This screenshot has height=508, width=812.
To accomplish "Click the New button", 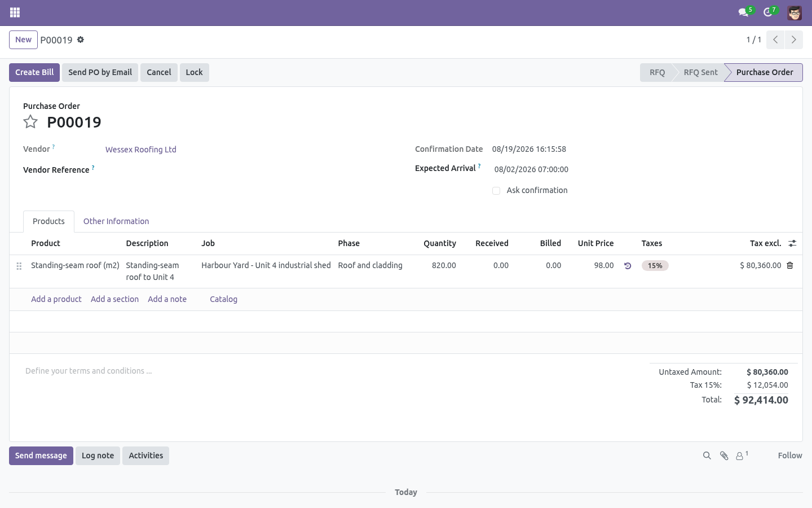I will pyautogui.click(x=23, y=40).
